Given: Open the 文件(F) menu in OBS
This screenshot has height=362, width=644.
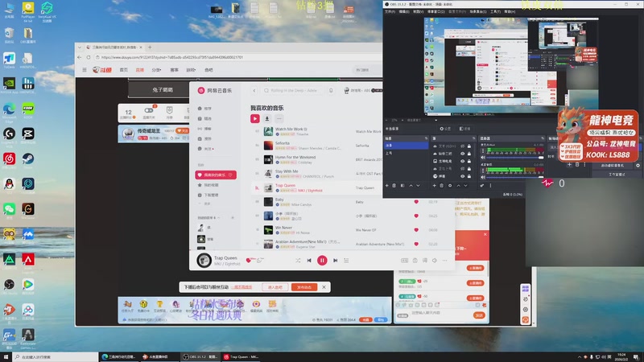Looking at the screenshot, I should pos(390,11).
